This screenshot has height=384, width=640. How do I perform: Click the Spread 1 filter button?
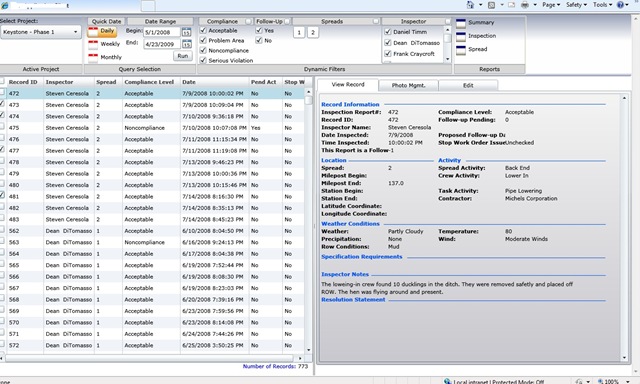click(299, 33)
